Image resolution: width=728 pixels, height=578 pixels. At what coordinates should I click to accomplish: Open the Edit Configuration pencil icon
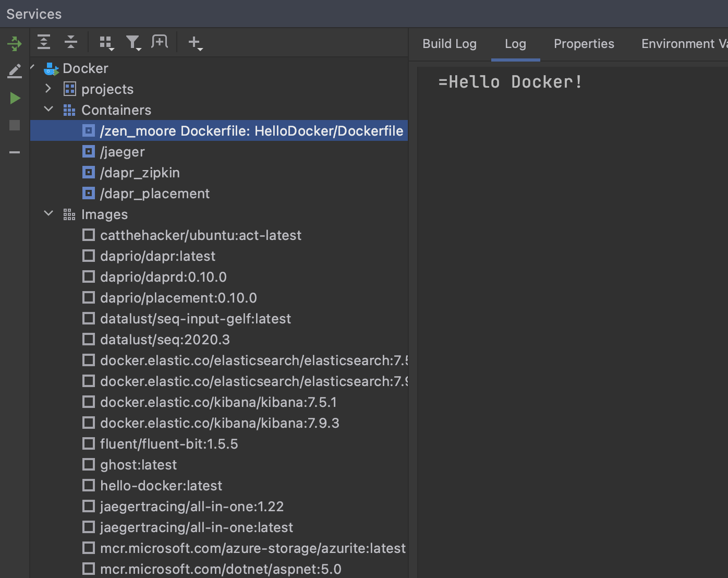click(x=14, y=70)
